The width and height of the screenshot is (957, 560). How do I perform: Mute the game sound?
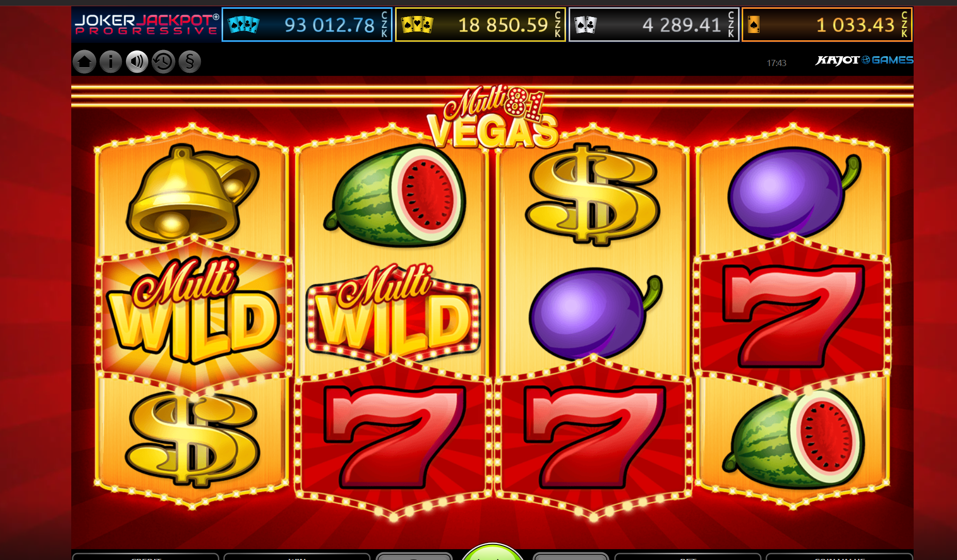click(137, 62)
